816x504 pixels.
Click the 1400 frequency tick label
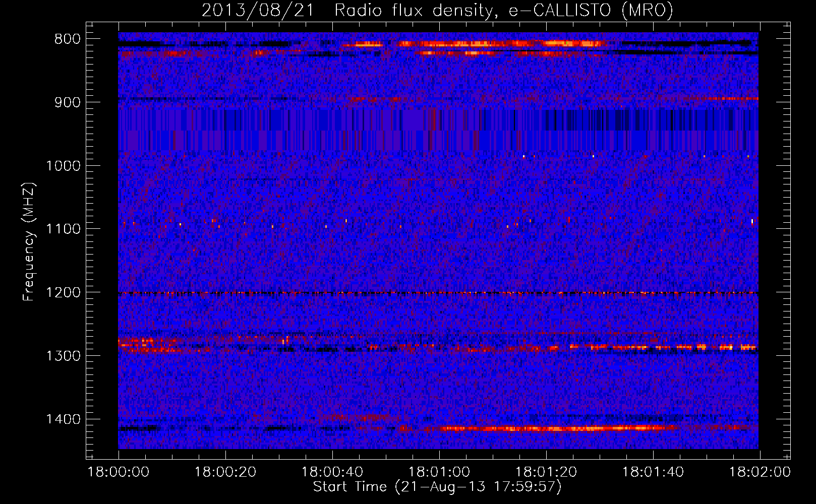point(63,419)
